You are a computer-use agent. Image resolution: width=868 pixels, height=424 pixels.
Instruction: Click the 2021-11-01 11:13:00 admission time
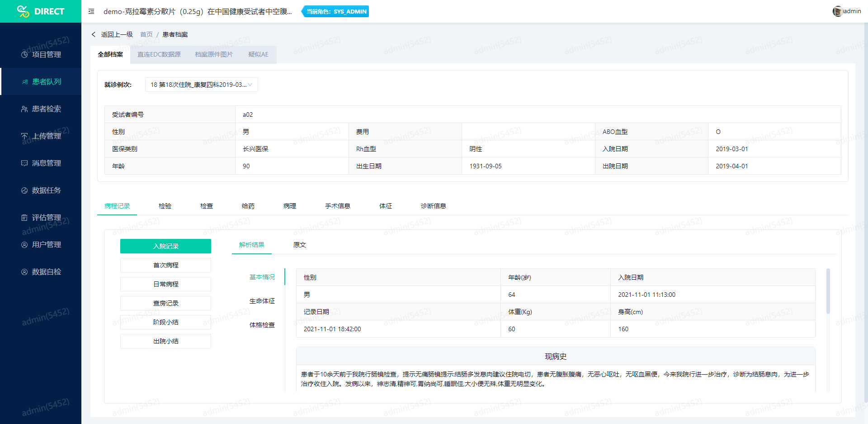tap(647, 295)
